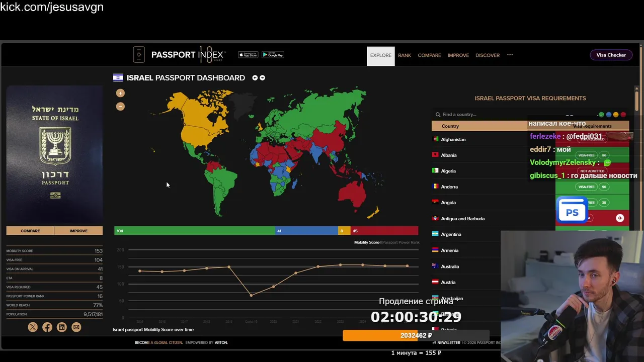Click the Angola flag icon
Image resolution: width=644 pixels, height=362 pixels.
pyautogui.click(x=435, y=202)
